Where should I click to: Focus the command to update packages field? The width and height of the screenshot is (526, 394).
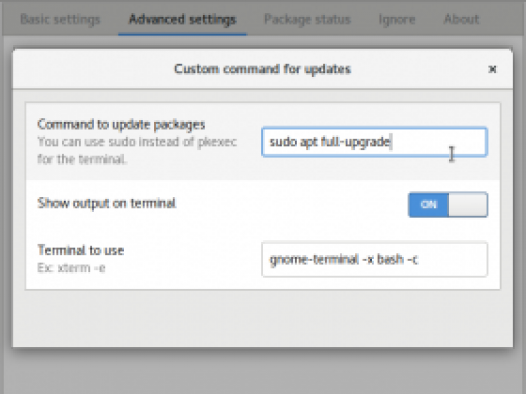point(374,142)
